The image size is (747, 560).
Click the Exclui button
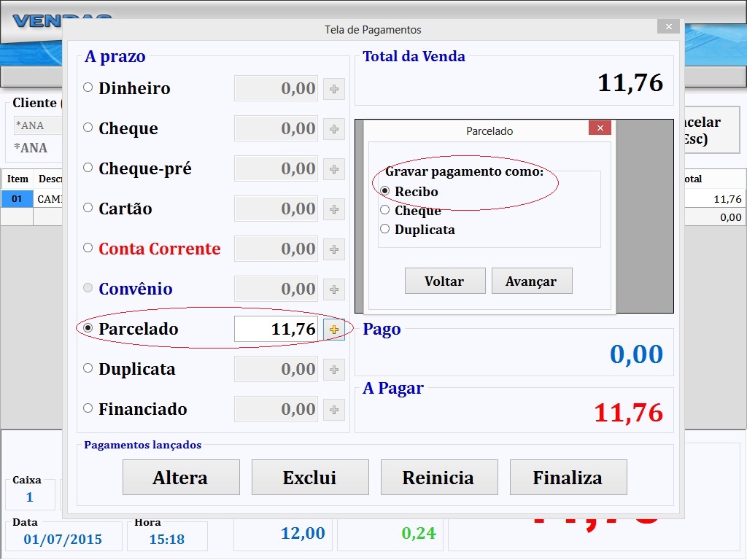(309, 478)
